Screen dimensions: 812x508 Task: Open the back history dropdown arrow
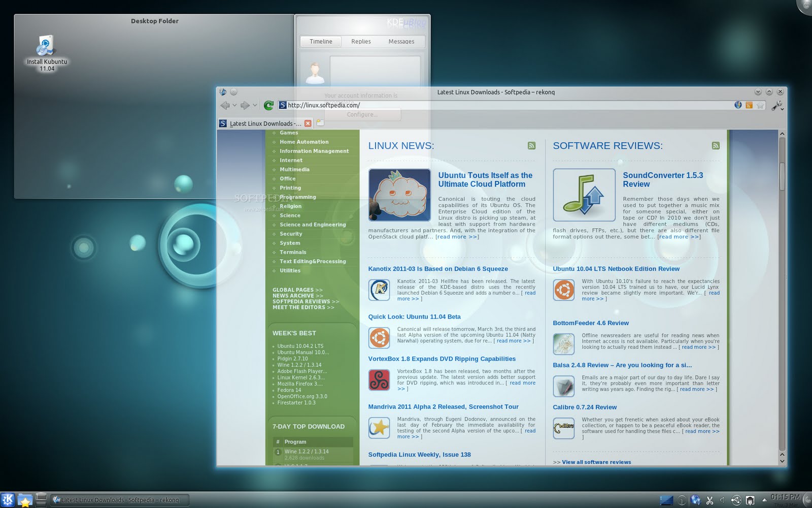[234, 105]
